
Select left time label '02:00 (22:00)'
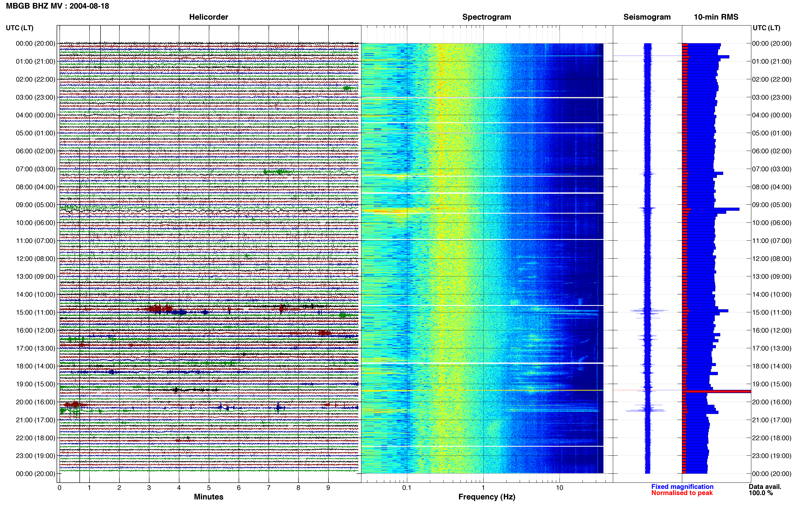(36, 79)
